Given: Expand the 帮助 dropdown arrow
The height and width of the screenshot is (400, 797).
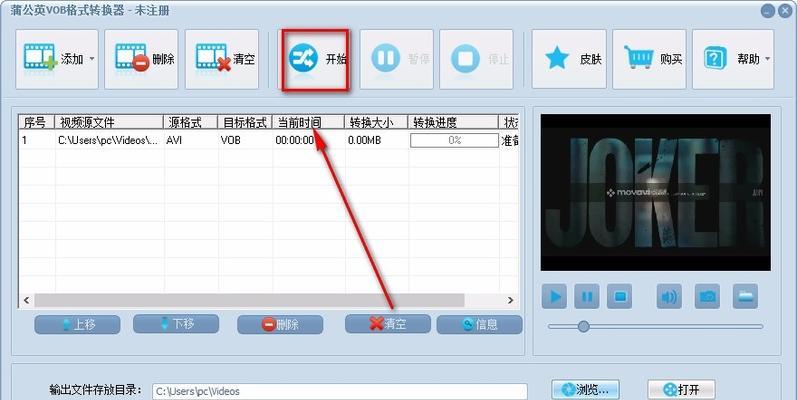Looking at the screenshot, I should coord(768,59).
